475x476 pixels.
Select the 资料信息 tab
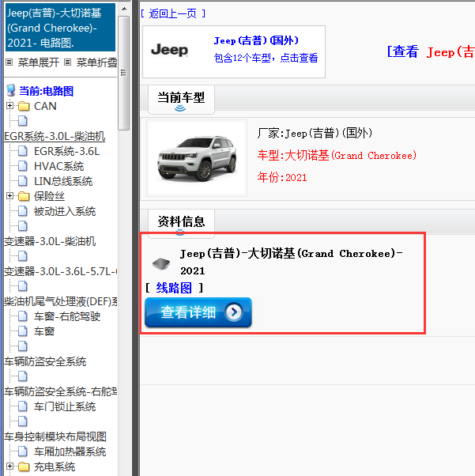tap(181, 223)
